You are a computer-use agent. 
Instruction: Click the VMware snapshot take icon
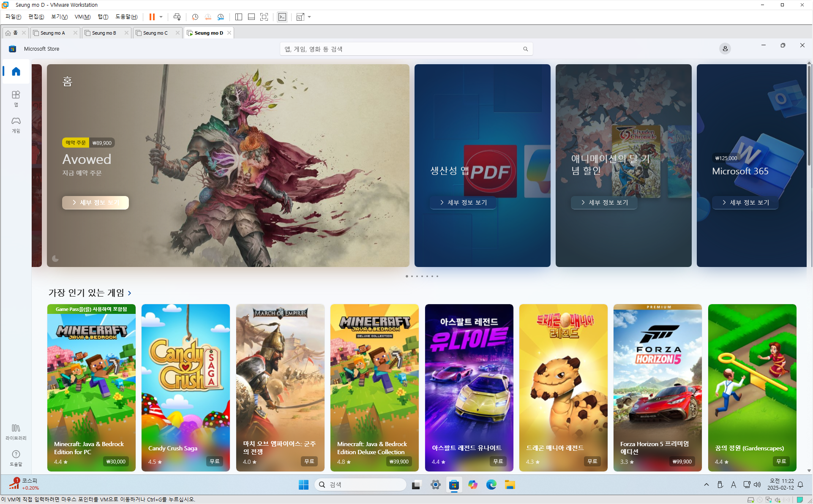click(x=195, y=17)
